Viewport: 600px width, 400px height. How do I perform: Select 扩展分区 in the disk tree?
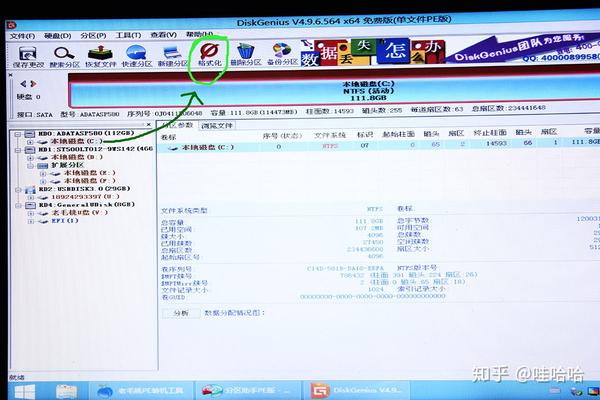coord(67,165)
